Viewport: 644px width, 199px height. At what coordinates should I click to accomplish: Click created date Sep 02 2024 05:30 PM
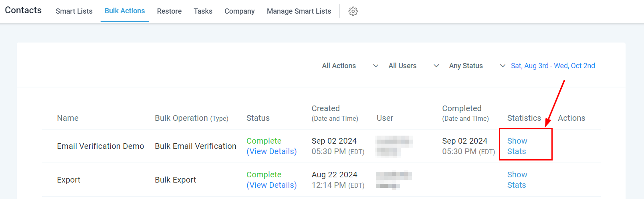click(338, 146)
